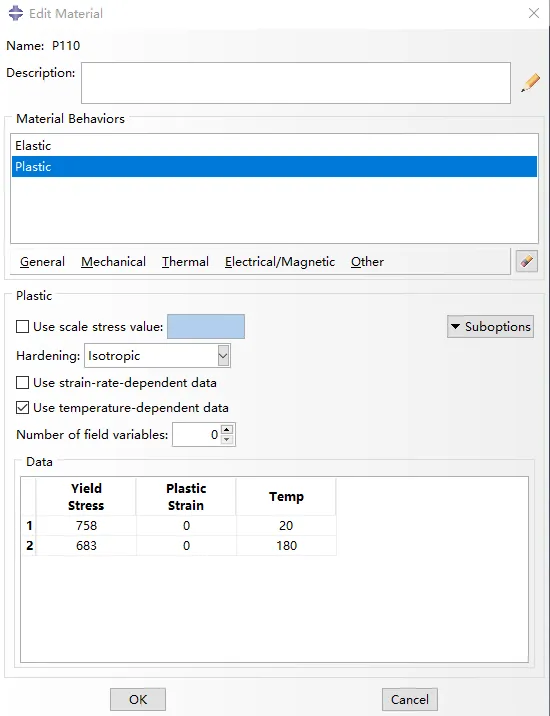Select Plastic in Material Behaviors list
Viewport: 550px width, 716px height.
[x=274, y=167]
